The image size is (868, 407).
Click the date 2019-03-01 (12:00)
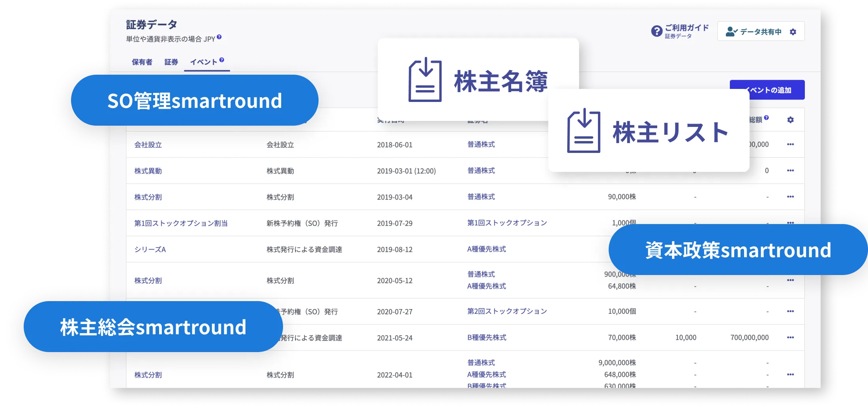click(407, 171)
